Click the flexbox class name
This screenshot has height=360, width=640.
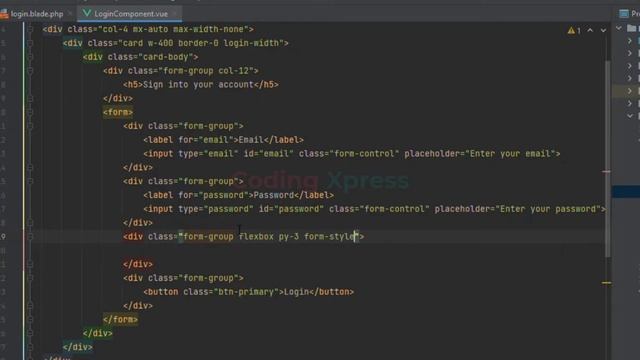coord(256,237)
